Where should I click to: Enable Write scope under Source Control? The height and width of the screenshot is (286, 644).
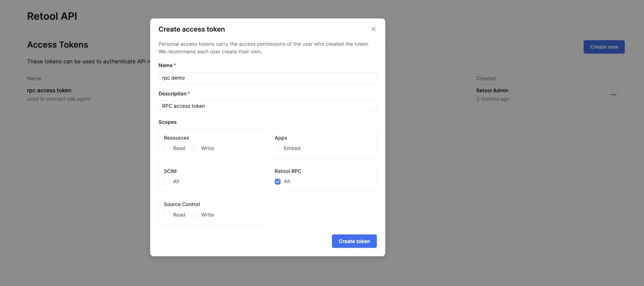pyautogui.click(x=195, y=215)
